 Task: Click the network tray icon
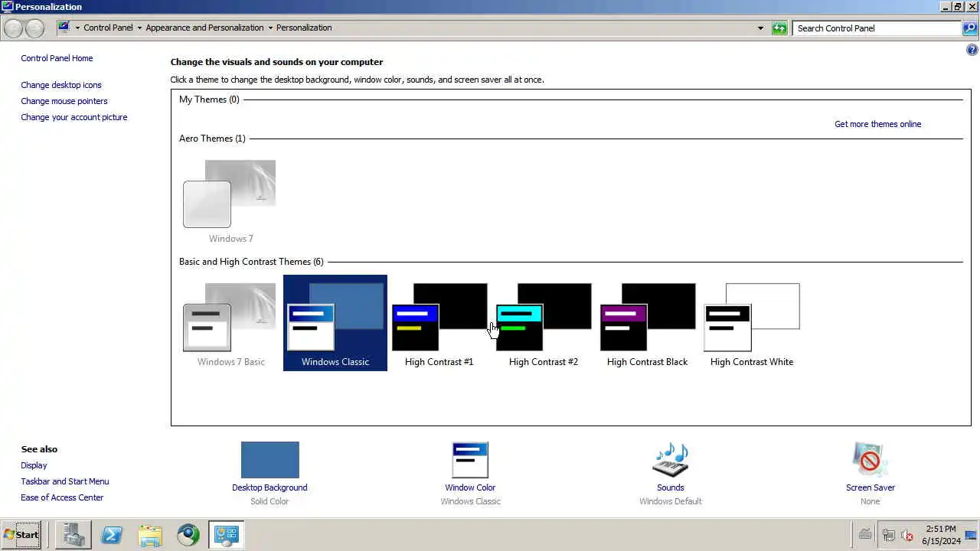(x=888, y=536)
